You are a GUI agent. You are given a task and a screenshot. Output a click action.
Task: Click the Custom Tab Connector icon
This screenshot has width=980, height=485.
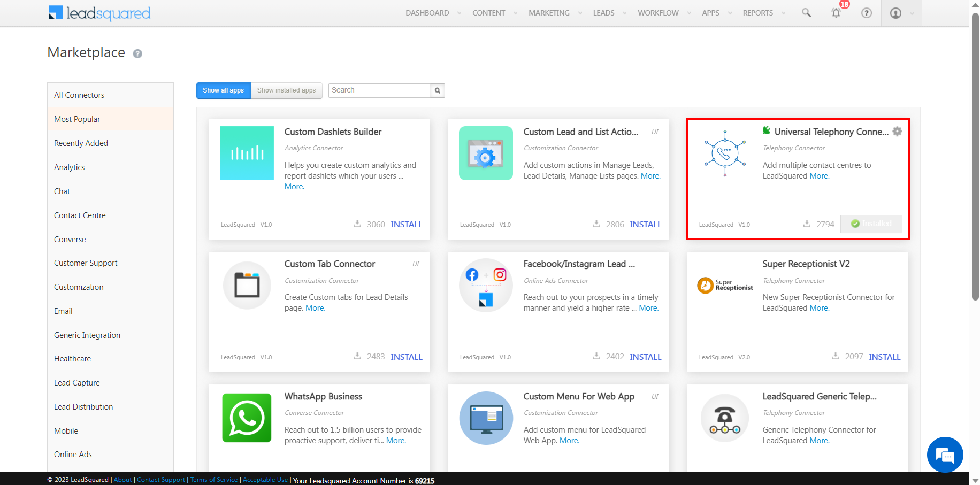coord(247,286)
